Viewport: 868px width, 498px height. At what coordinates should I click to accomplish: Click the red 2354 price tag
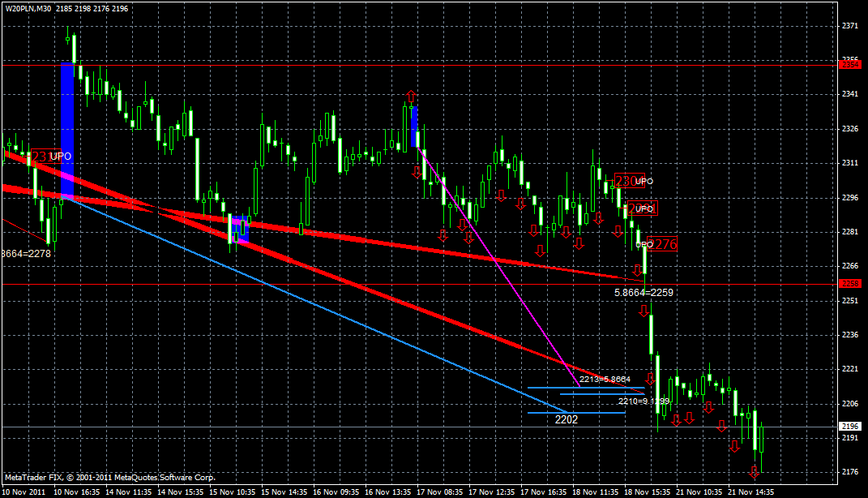tap(849, 66)
